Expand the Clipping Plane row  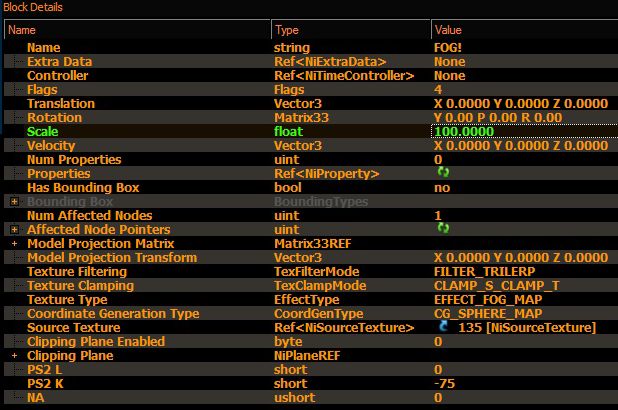(x=15, y=356)
